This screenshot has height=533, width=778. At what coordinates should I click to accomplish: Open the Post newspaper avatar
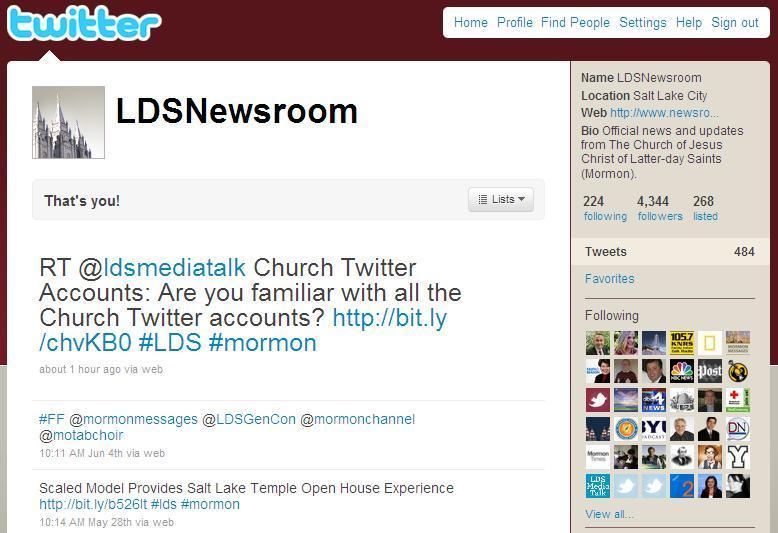(x=710, y=371)
